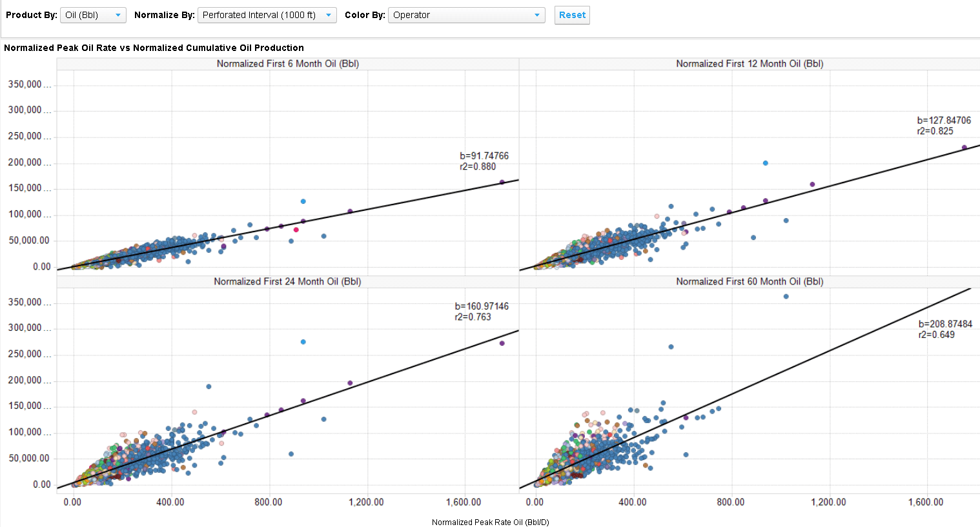Select the highest light blue point in 24 Month chart

303,342
